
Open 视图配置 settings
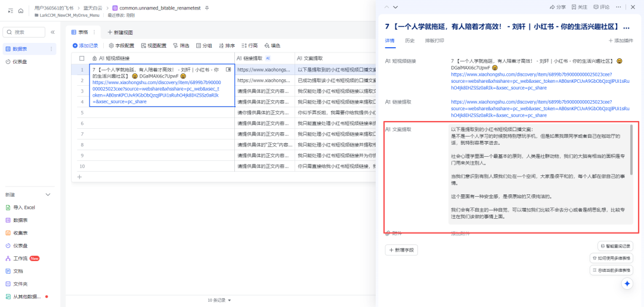pyautogui.click(x=154, y=45)
